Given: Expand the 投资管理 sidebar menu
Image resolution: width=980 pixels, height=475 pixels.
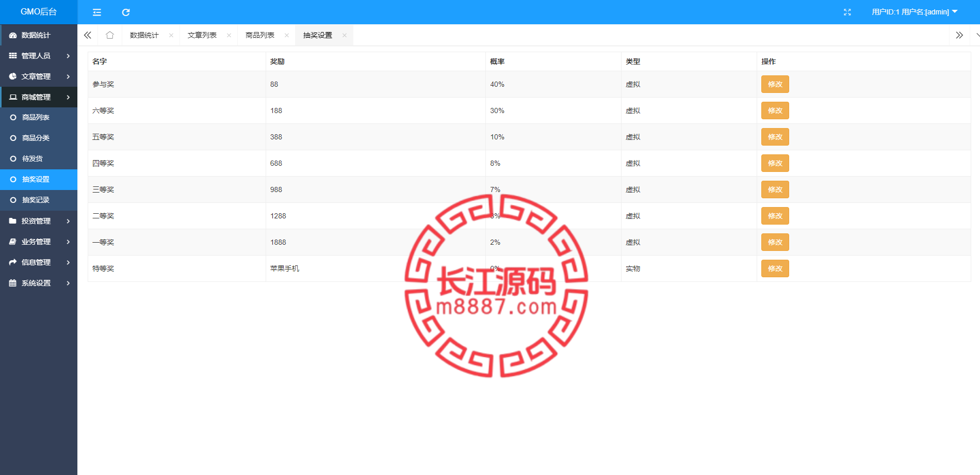Looking at the screenshot, I should [x=39, y=221].
